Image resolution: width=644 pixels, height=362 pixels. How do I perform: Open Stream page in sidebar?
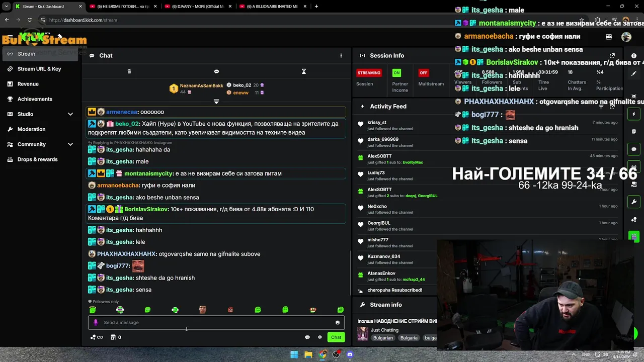(40, 54)
